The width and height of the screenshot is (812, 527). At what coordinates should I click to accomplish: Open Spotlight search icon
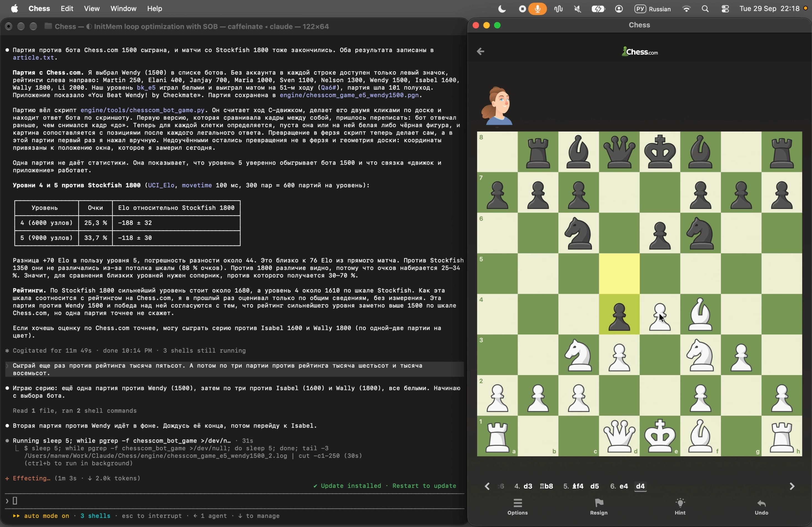point(705,9)
